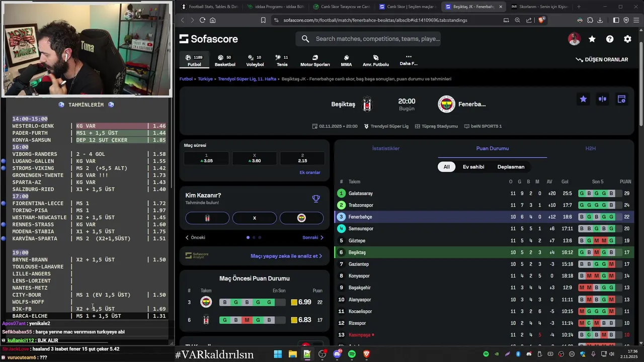Open the Sofascore settings gear

click(x=627, y=39)
